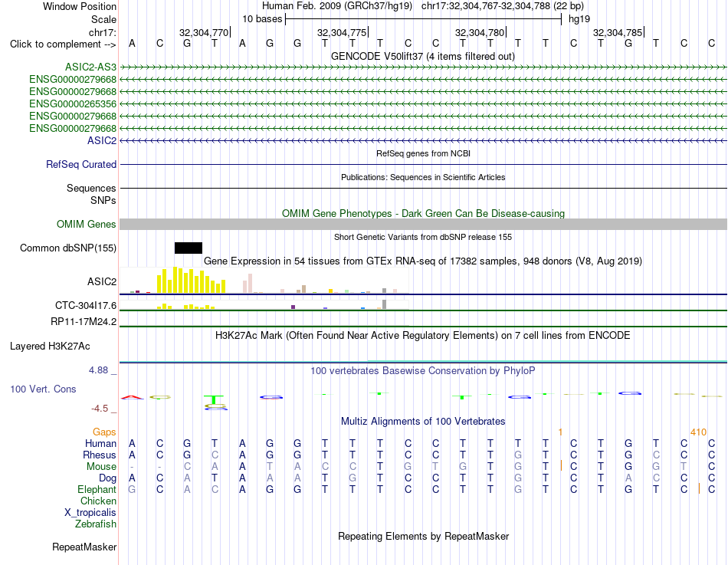Click the chr17:32,304,767-32,304,788 (22 bp) position text

pos(503,6)
